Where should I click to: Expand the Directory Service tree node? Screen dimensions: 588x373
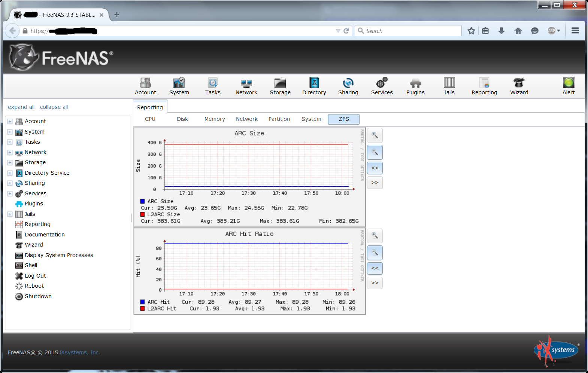click(x=10, y=173)
